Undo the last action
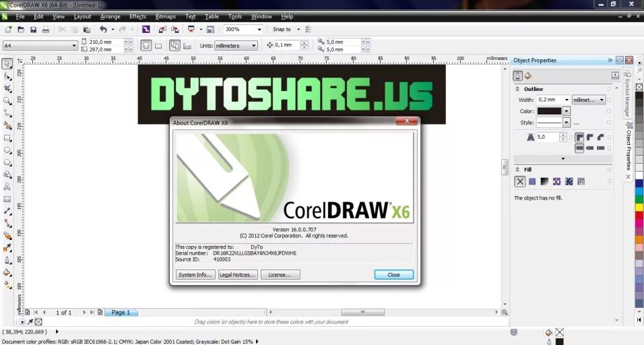The image size is (644, 345). click(x=103, y=29)
